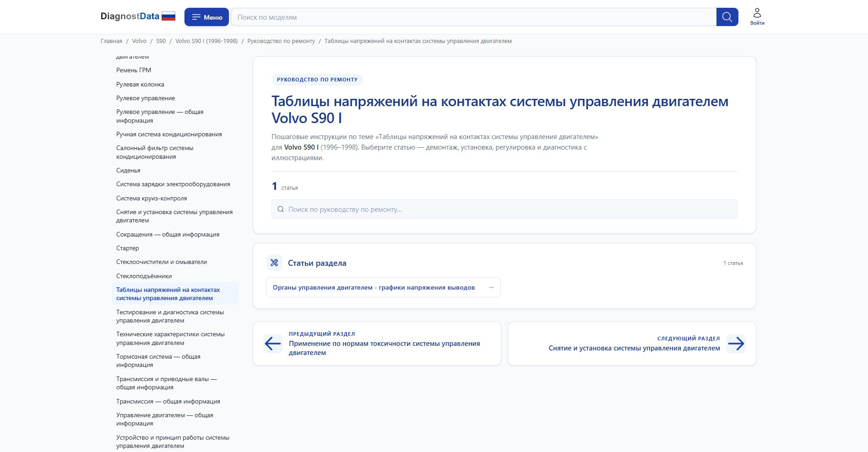The image size is (868, 452).
Task: Open Система зарядки электрооборудования
Action: pos(173,184)
